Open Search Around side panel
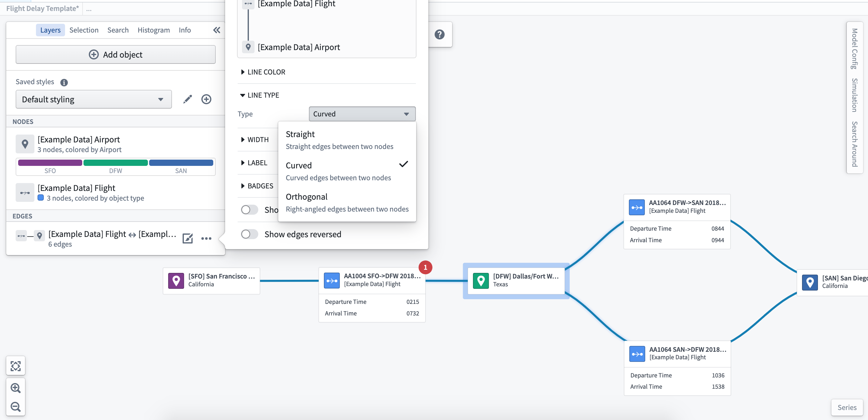The width and height of the screenshot is (868, 420). click(855, 144)
